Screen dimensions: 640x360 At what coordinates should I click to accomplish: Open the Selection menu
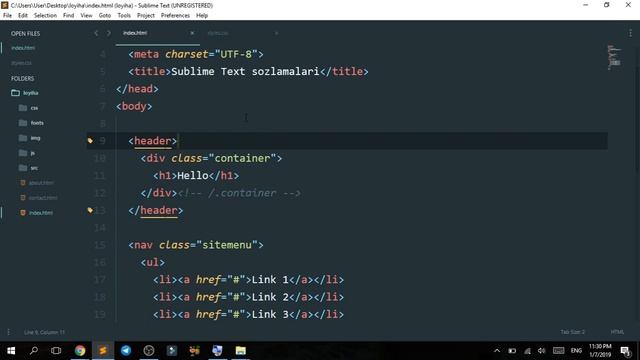click(x=45, y=16)
